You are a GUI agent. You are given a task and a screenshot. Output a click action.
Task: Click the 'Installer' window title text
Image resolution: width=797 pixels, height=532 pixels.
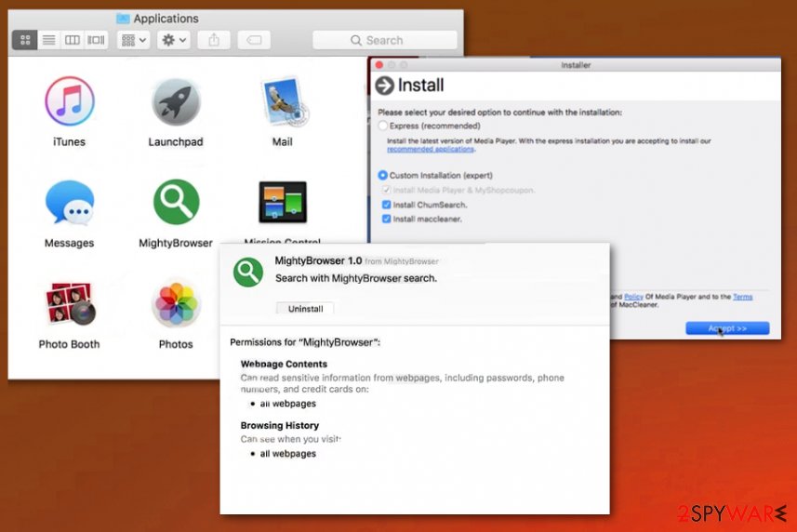click(x=576, y=65)
